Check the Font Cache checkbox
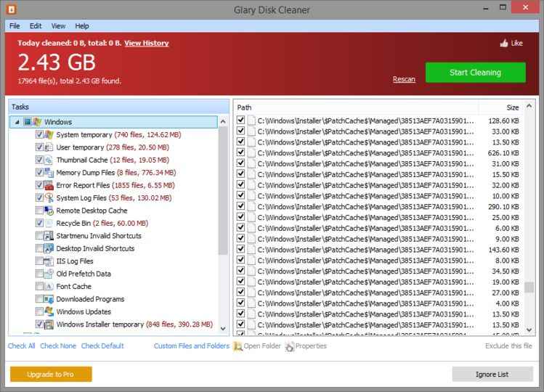 39,287
